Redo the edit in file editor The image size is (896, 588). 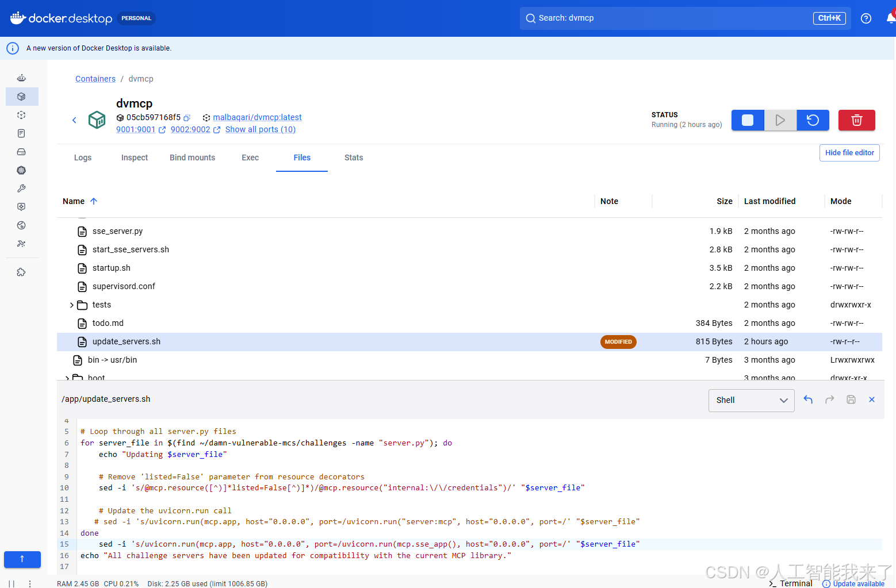click(829, 399)
